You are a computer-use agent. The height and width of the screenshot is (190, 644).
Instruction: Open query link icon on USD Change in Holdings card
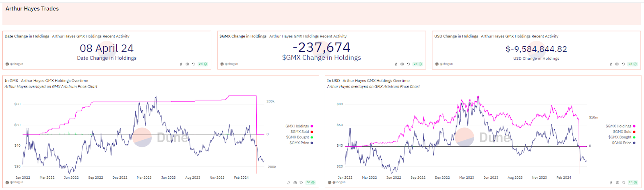pyautogui.click(x=611, y=64)
